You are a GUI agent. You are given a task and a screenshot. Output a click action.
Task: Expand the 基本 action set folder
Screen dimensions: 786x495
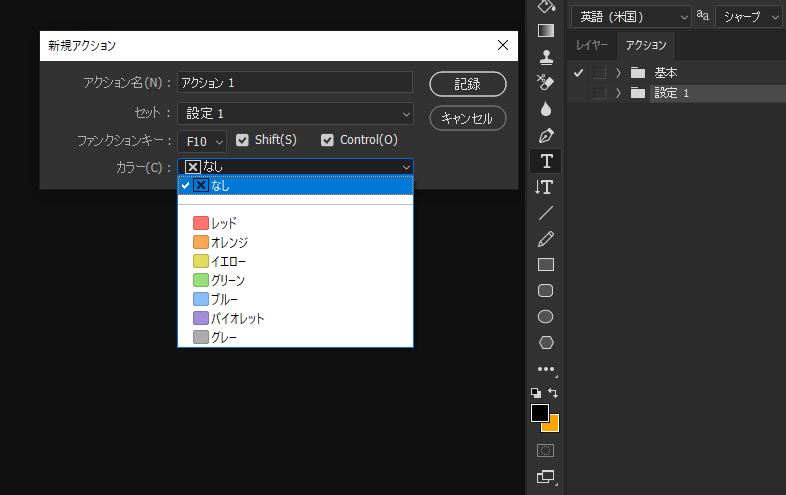click(x=618, y=73)
